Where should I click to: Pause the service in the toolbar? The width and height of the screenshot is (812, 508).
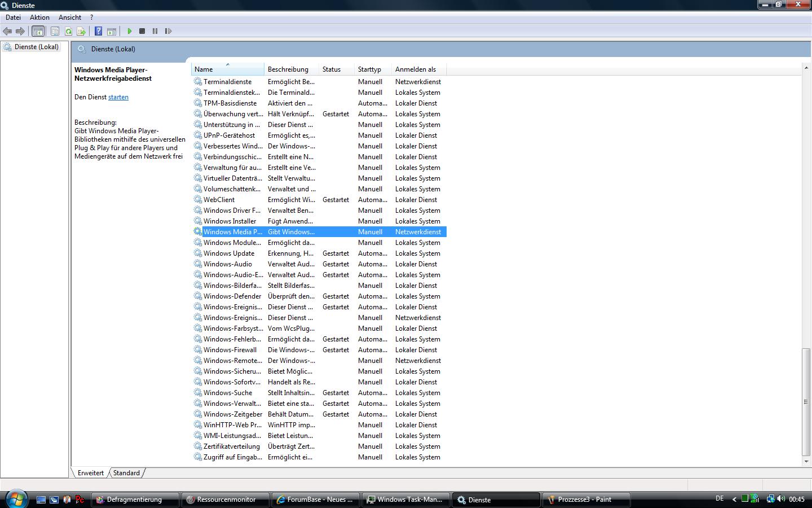pyautogui.click(x=155, y=31)
